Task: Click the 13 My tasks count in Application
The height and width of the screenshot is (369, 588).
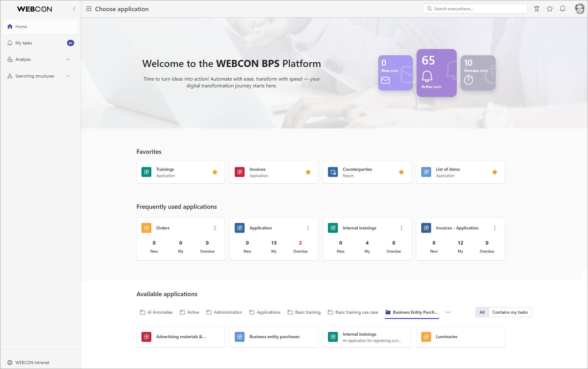Action: coord(274,243)
